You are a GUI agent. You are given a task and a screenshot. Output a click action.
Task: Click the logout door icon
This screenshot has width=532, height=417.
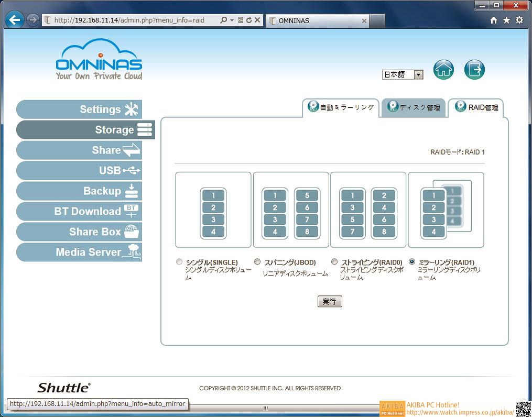[474, 70]
